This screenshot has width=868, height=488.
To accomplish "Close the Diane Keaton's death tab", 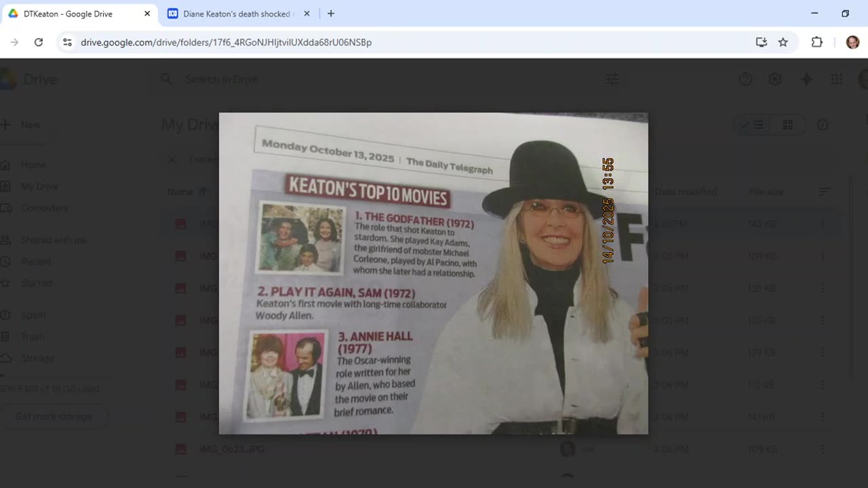I will pos(307,14).
